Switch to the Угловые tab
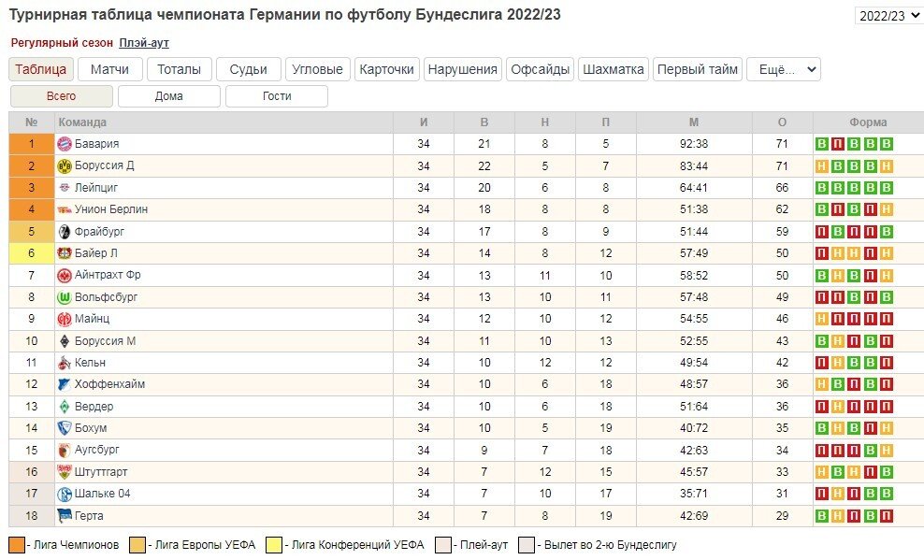Screen dimensions: 924x560 [x=317, y=69]
